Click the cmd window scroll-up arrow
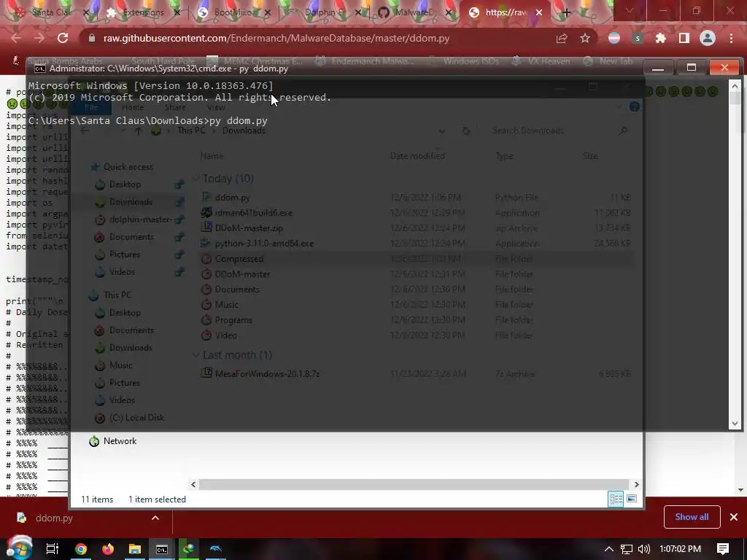Image resolution: width=747 pixels, height=560 pixels. [x=735, y=86]
